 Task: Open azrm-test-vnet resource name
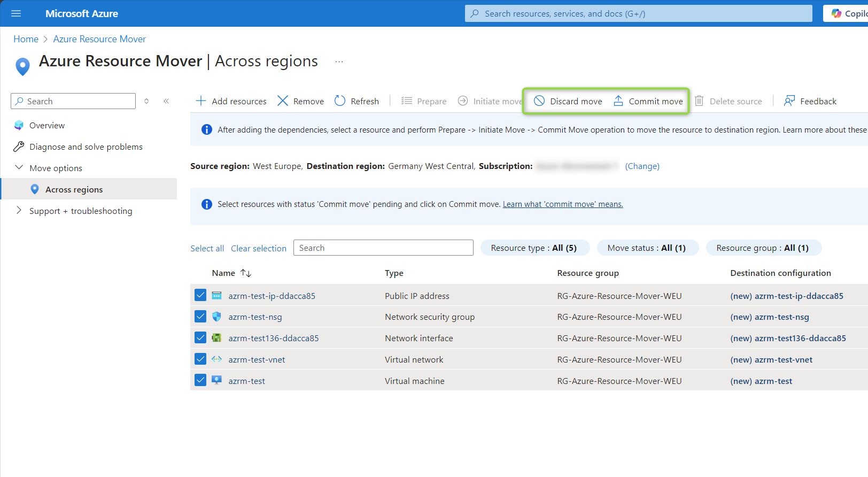(257, 360)
